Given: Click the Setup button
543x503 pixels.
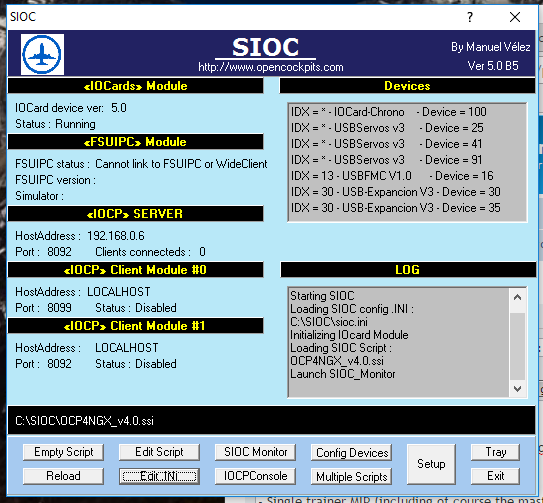Looking at the screenshot, I should coord(431,464).
